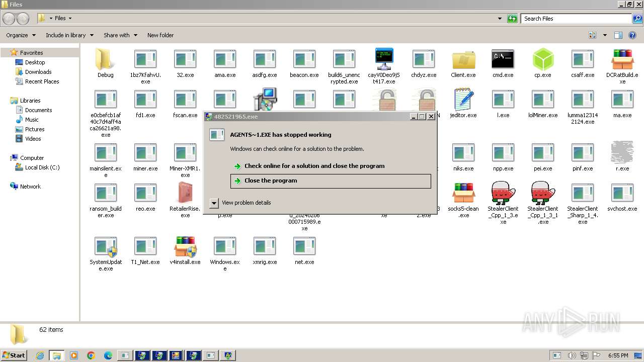The image size is (644, 362).
Task: Switch to the Files Explorer taskbar button
Action: click(x=56, y=355)
